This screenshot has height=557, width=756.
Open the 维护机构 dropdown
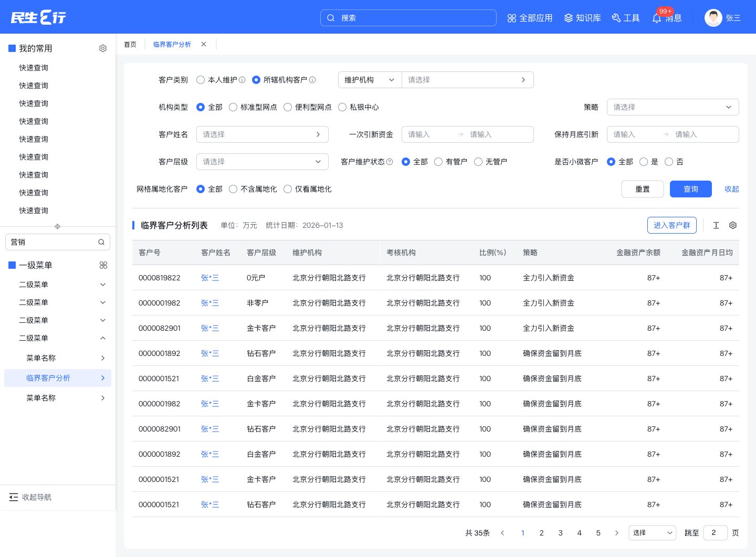[x=370, y=80]
